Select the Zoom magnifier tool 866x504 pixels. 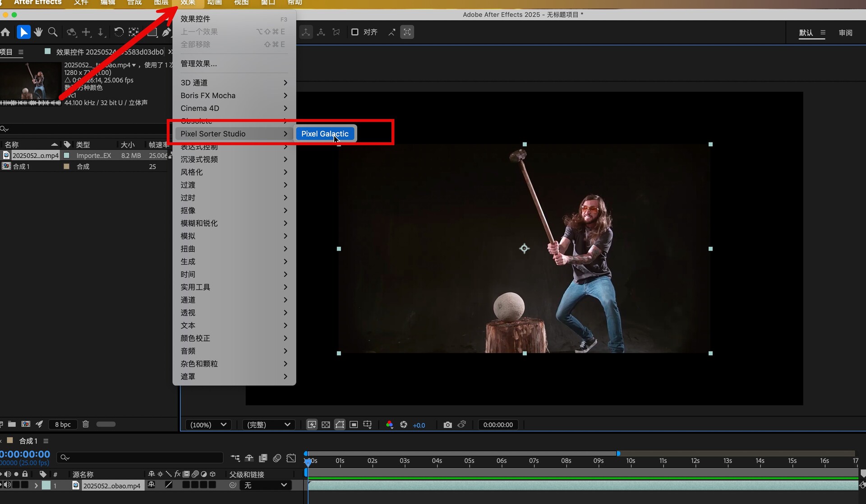click(53, 32)
